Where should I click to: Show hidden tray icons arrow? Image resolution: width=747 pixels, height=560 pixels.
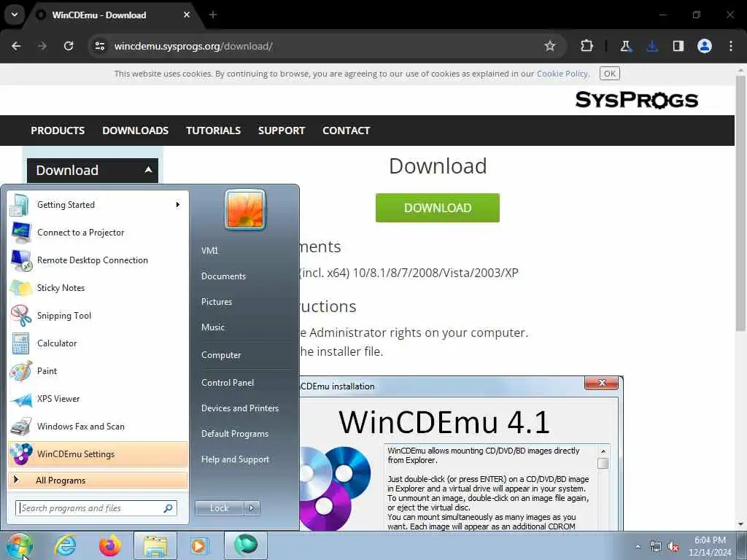638,546
